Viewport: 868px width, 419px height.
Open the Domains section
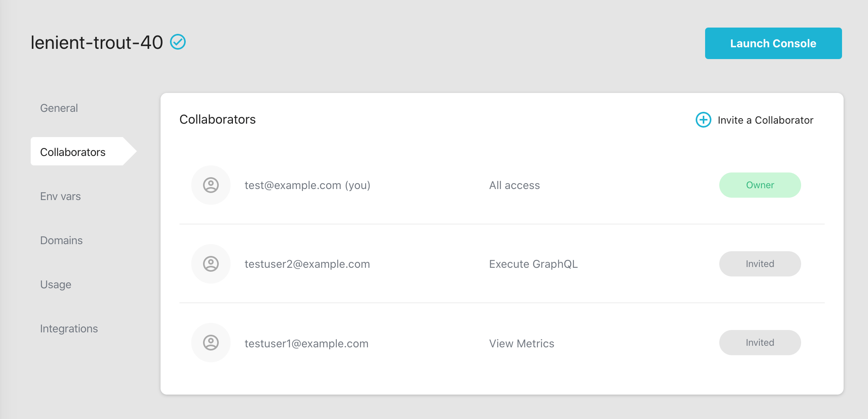pos(61,240)
